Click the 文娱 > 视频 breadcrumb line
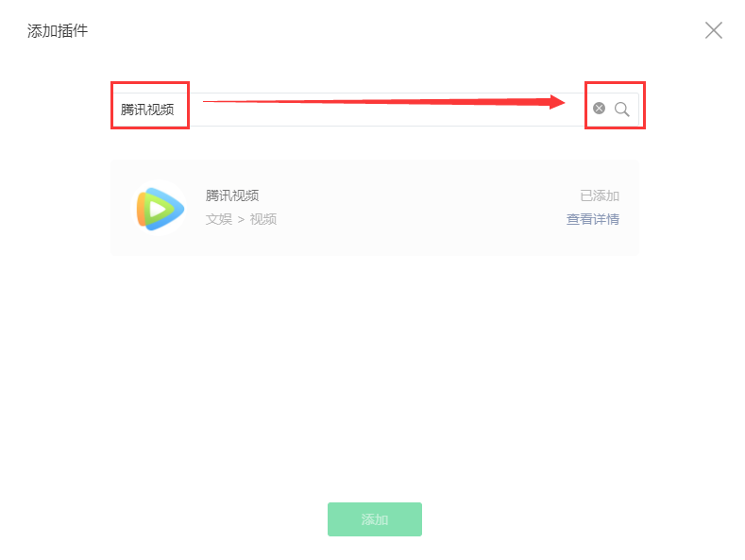This screenshot has width=745, height=560. click(241, 219)
